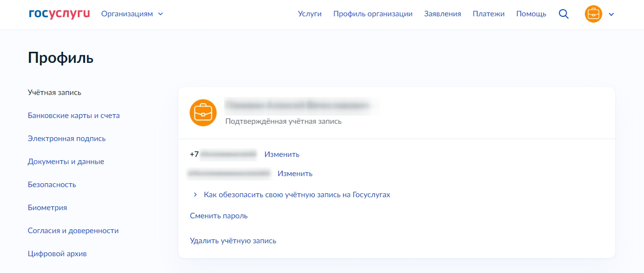
Task: Click Изменить next to phone number
Action: coord(282,154)
